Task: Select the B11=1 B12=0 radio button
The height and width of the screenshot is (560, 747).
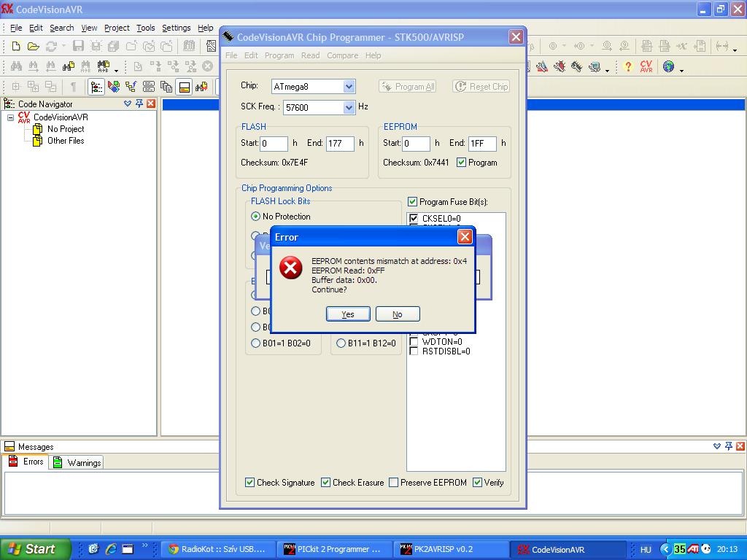Action: [x=341, y=343]
